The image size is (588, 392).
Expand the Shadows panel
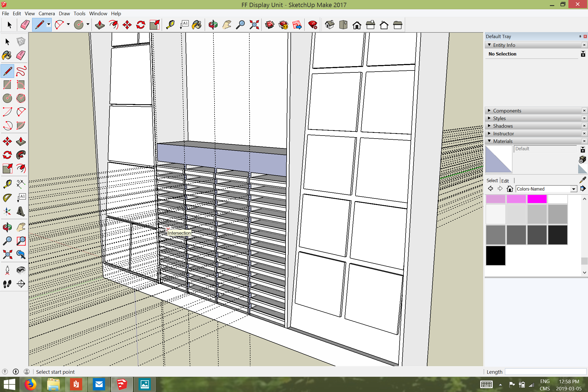pyautogui.click(x=503, y=126)
